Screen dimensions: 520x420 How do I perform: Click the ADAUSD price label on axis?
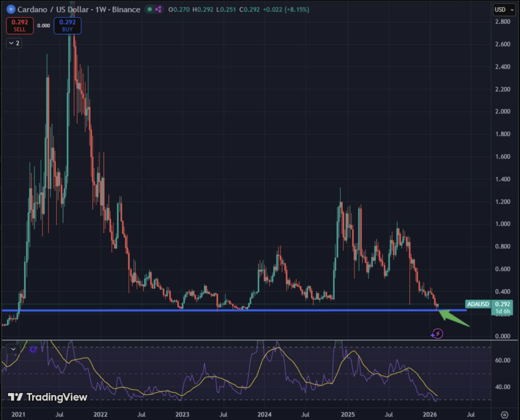coord(477,304)
